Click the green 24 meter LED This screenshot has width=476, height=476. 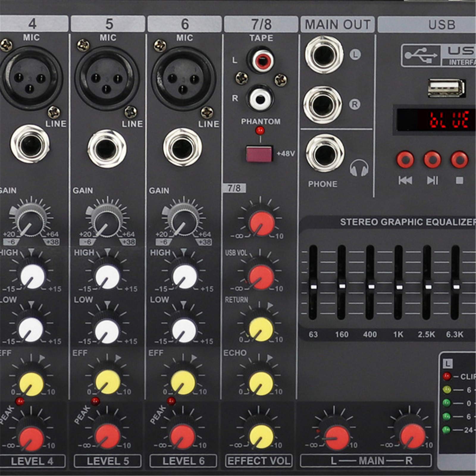click(446, 430)
